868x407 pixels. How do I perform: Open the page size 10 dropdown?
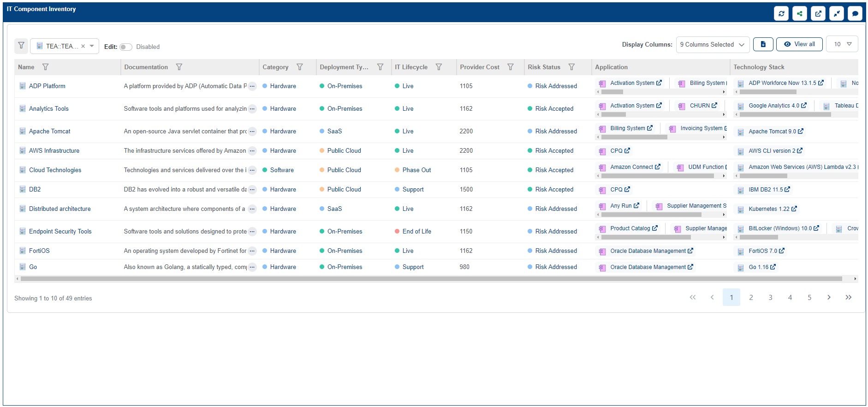tap(842, 44)
